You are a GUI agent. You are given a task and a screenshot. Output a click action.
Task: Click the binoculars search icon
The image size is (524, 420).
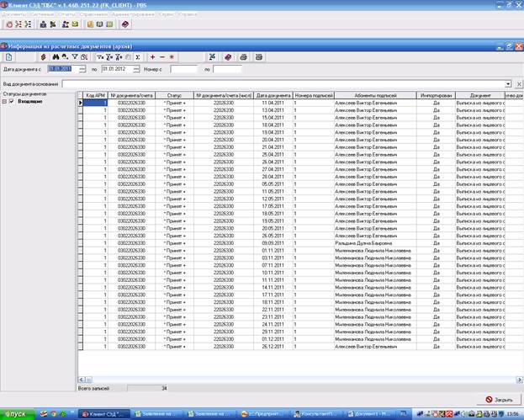[56, 57]
